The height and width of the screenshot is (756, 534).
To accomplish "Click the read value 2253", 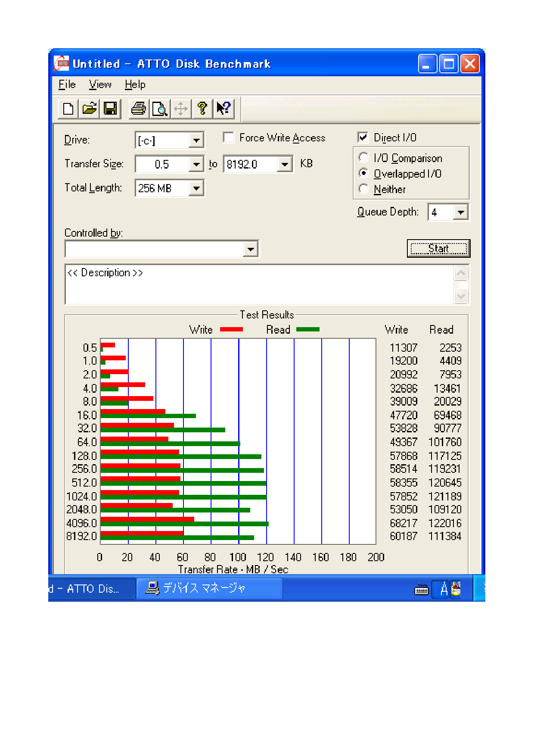I will [450, 348].
